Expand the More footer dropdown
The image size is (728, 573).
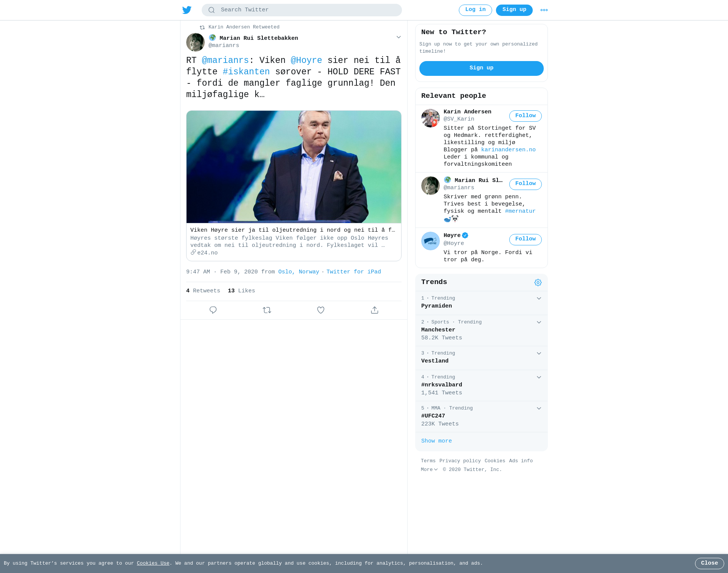[x=429, y=469]
